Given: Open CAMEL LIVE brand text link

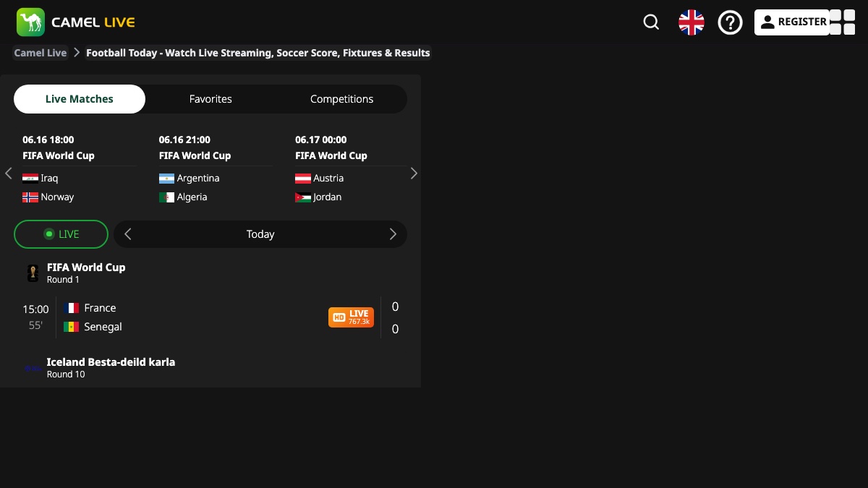Looking at the screenshot, I should [x=93, y=22].
